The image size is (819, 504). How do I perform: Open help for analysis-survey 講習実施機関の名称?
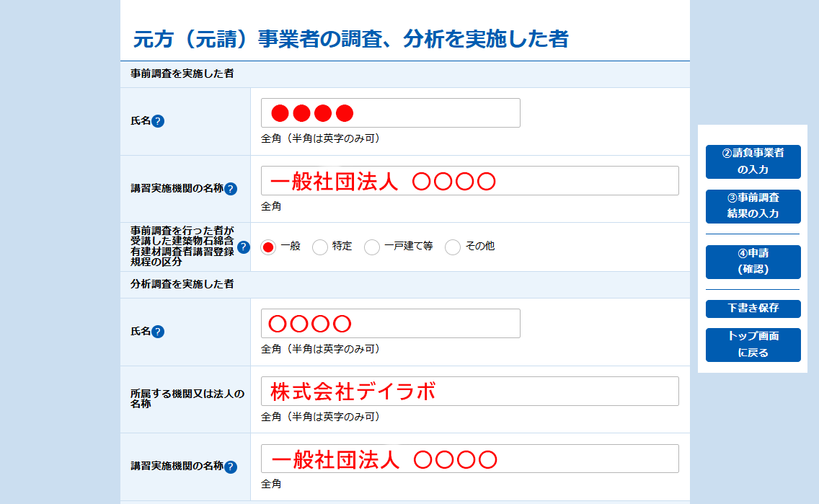pos(231,467)
